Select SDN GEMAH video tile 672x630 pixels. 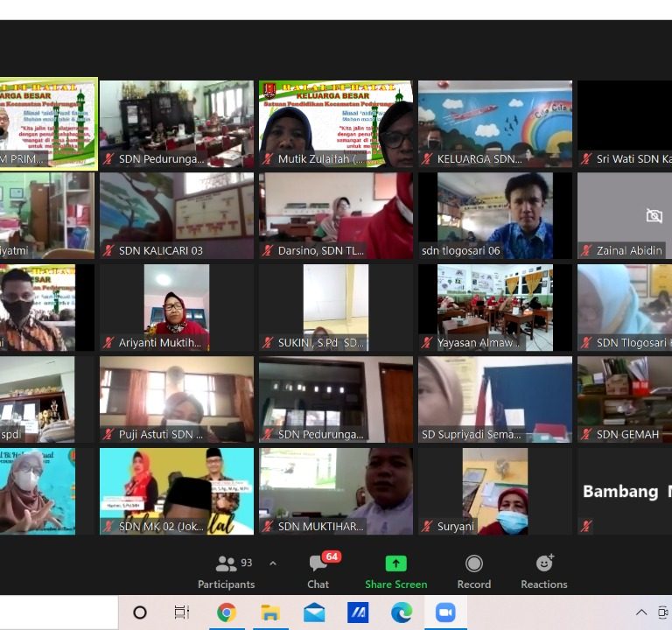coord(625,399)
